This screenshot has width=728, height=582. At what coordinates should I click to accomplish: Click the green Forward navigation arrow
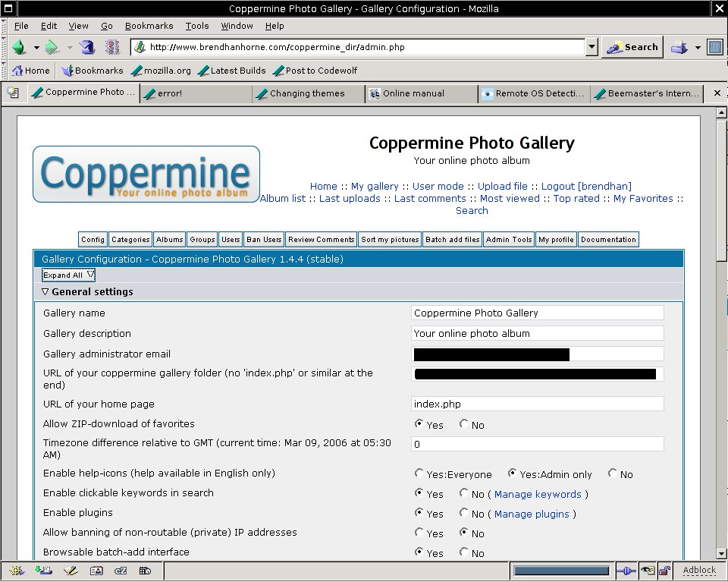point(51,47)
